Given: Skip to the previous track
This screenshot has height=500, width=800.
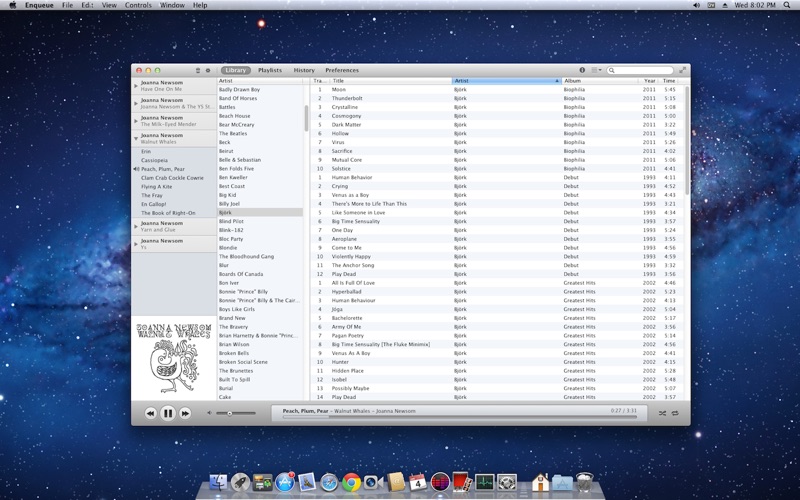Looking at the screenshot, I should click(x=150, y=413).
